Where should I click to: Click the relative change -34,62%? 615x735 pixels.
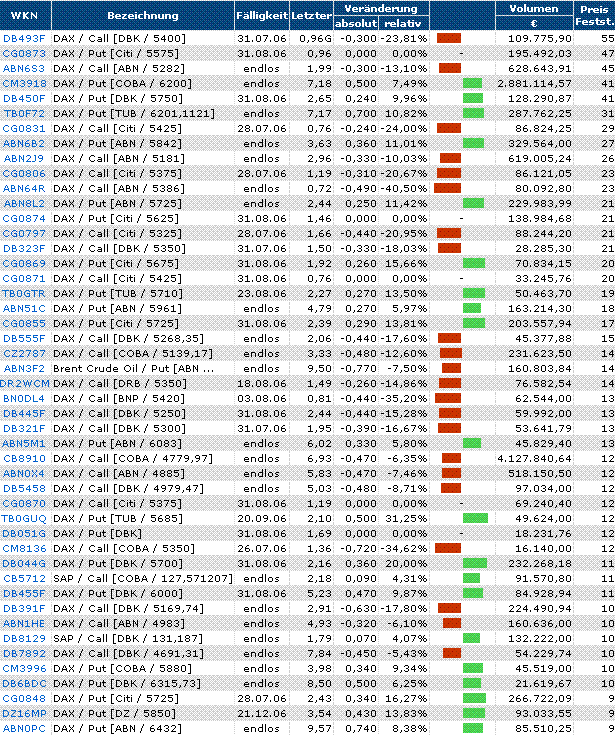(404, 548)
